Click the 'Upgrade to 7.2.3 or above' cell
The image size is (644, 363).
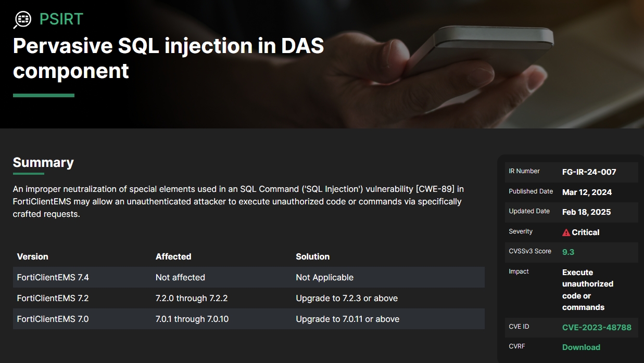[347, 298]
